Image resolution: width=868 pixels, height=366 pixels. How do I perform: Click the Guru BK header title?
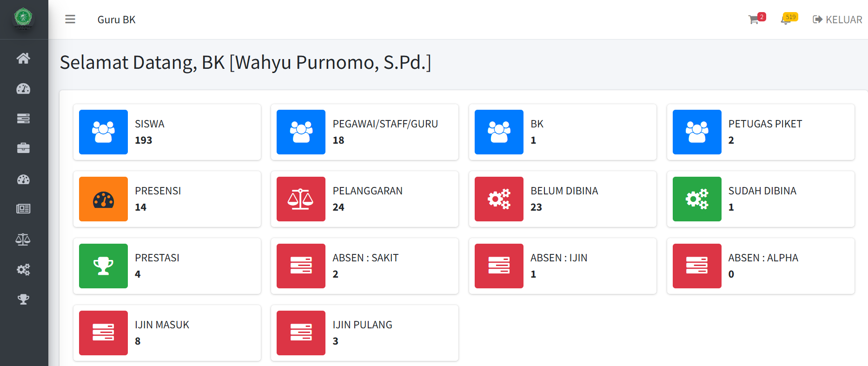click(x=117, y=20)
